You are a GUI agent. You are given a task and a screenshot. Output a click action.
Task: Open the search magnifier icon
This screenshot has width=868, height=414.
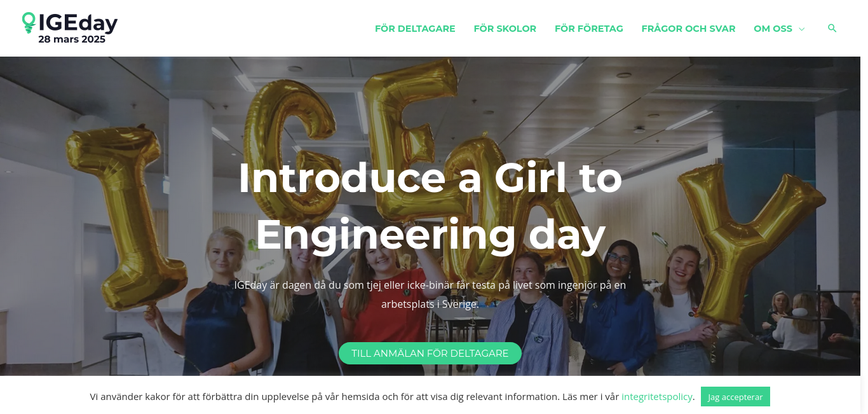point(832,29)
